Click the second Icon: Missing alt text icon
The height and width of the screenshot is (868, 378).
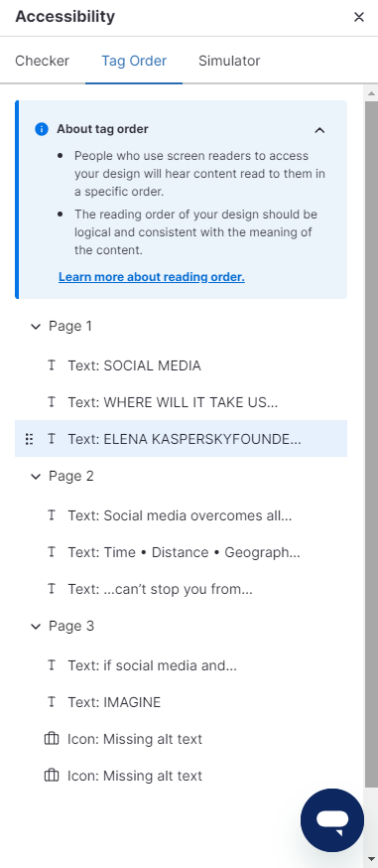pyautogui.click(x=52, y=775)
